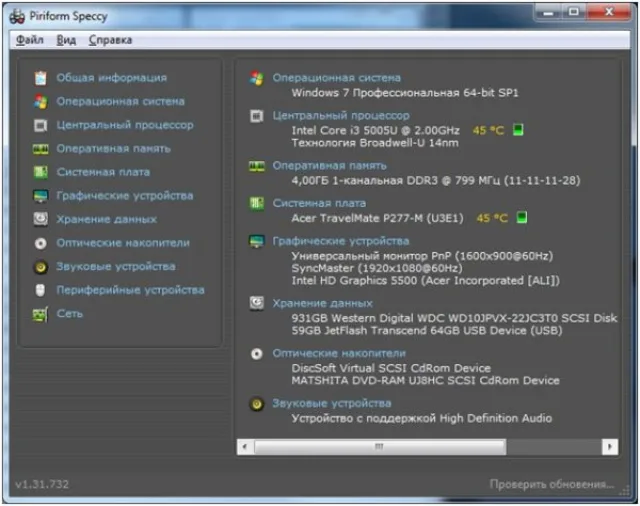Select Сеть in the sidebar
This screenshot has height=506, width=640.
pyautogui.click(x=69, y=314)
